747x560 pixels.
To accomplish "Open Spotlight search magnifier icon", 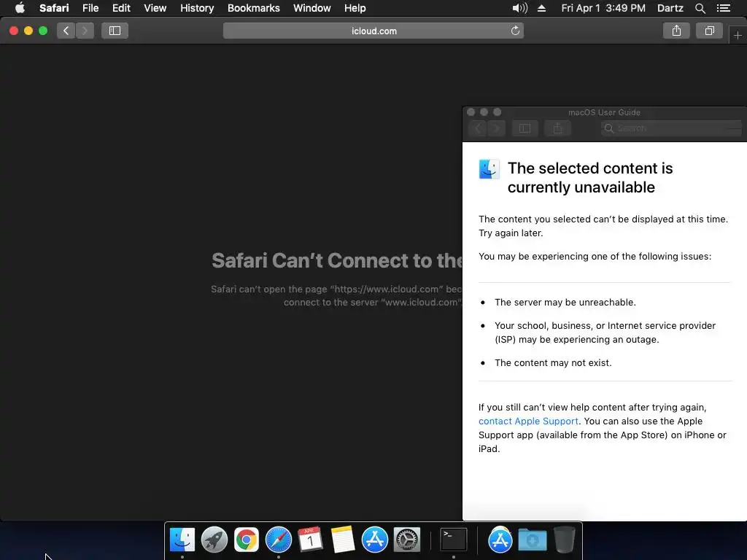I will tap(700, 8).
